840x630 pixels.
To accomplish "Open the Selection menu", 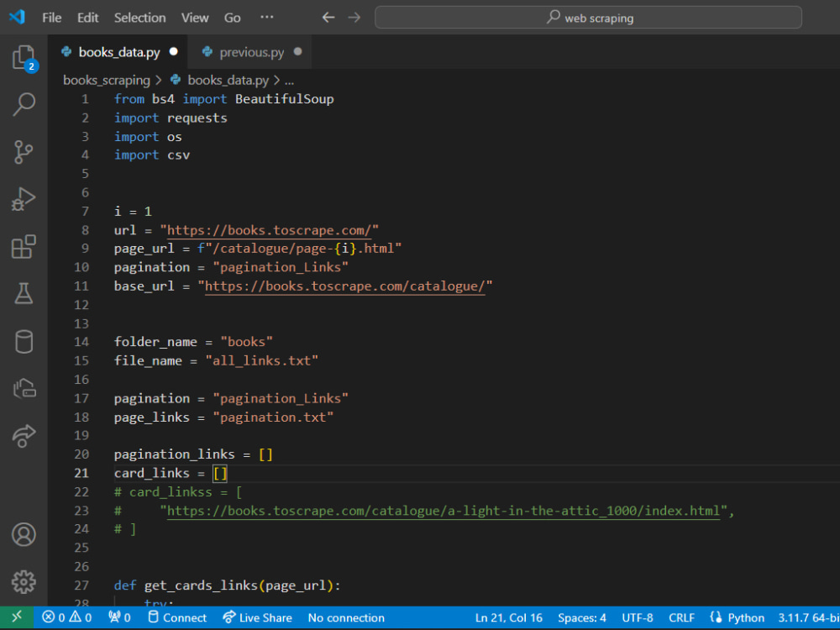I will (x=139, y=18).
